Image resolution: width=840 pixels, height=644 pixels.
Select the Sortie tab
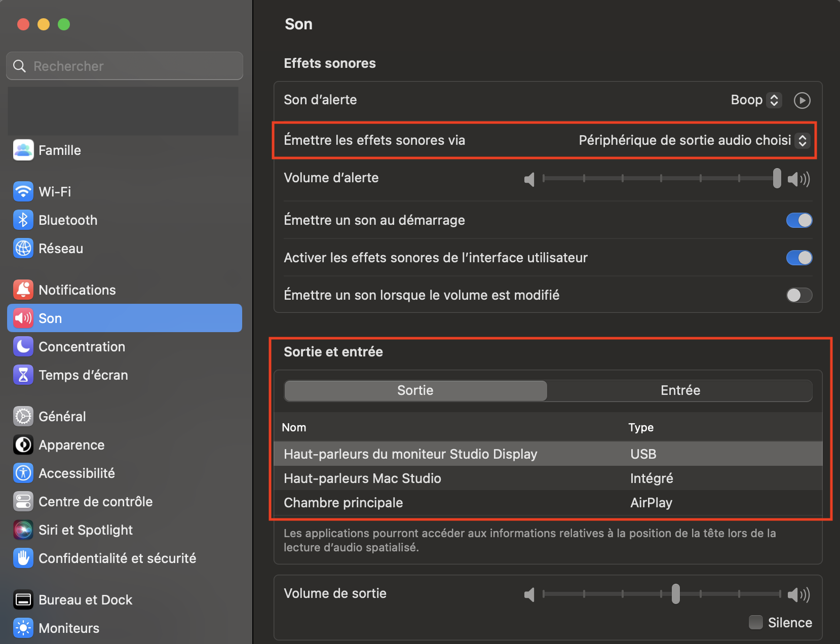click(x=415, y=390)
